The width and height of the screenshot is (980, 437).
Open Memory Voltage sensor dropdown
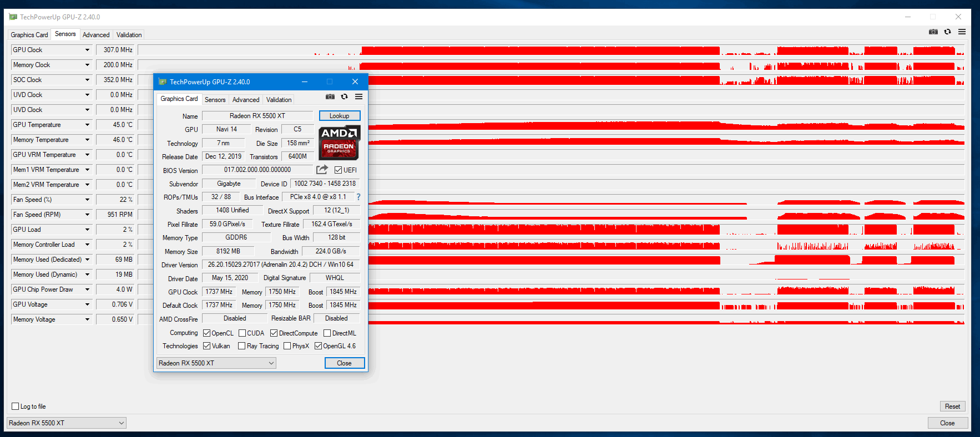pos(87,319)
